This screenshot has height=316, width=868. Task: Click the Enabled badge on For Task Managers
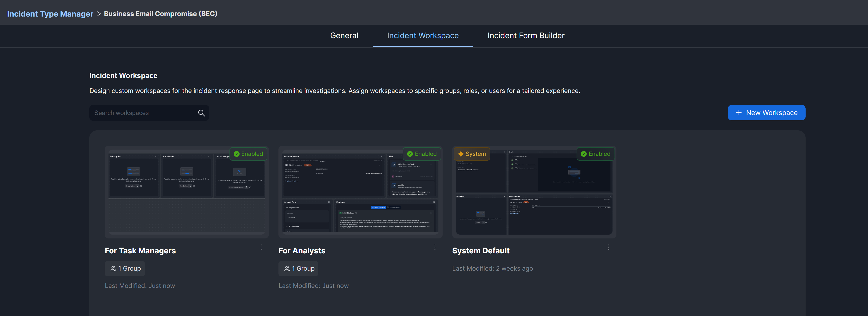tap(248, 154)
